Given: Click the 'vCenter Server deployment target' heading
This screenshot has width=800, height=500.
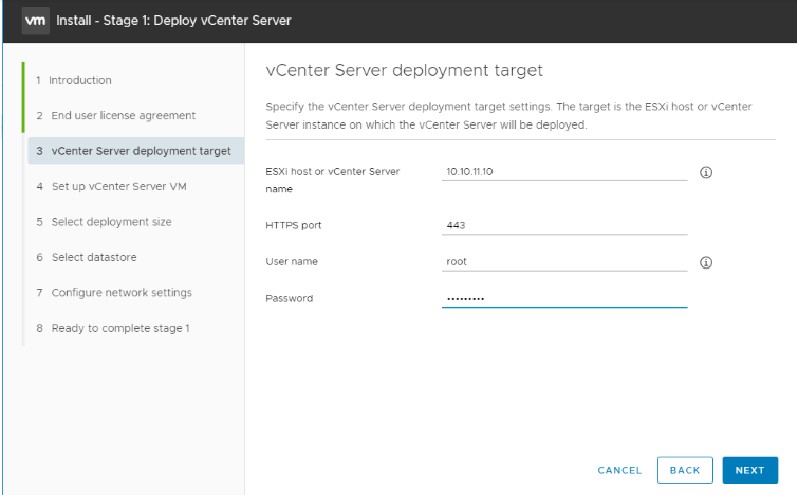Looking at the screenshot, I should tap(404, 70).
